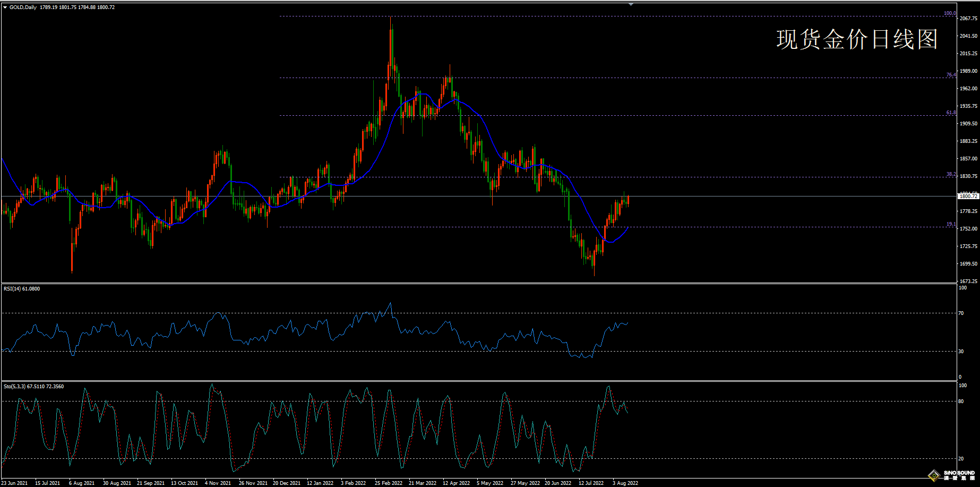
Task: Click the 30 Aug 2021 date label
Action: (117, 483)
